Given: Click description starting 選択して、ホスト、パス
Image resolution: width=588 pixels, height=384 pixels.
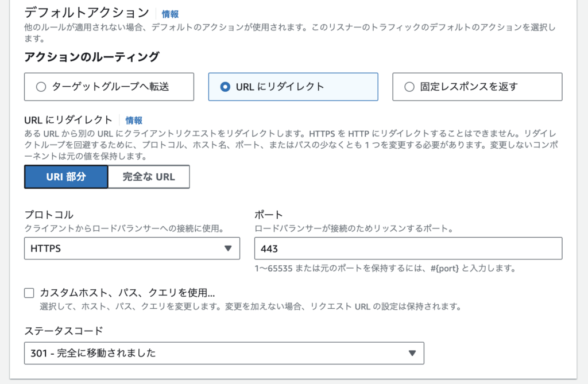Looking at the screenshot, I should point(250,307).
